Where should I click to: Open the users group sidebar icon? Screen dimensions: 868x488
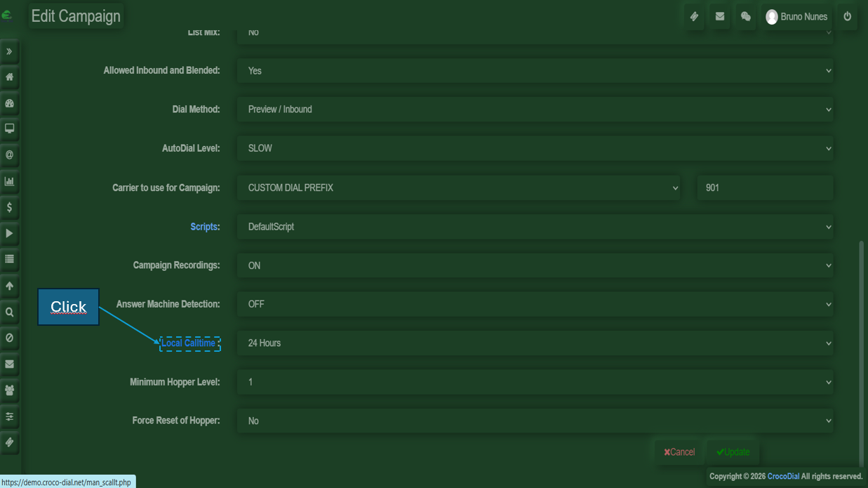10,390
